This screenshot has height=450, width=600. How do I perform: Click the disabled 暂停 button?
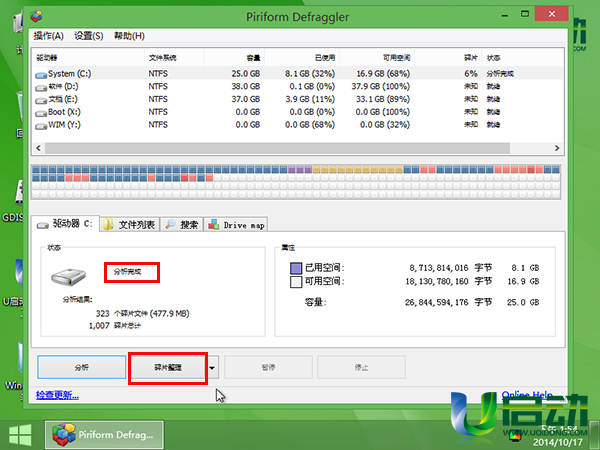click(x=268, y=367)
